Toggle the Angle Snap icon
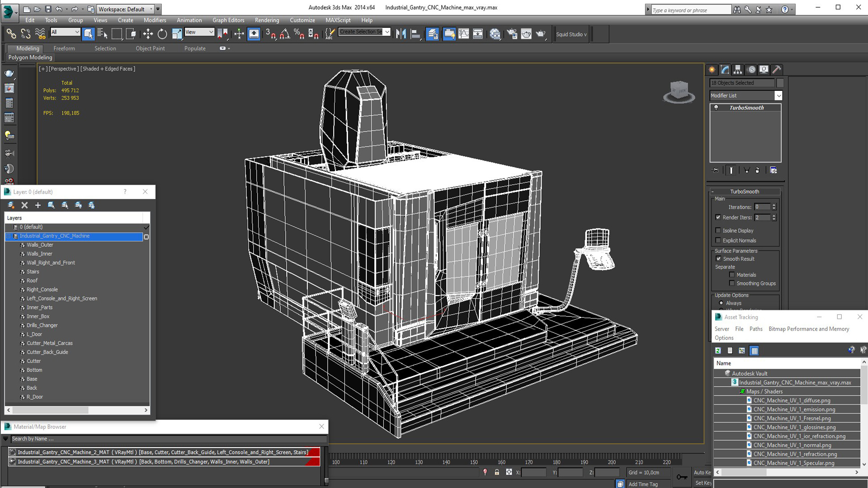Image resolution: width=868 pixels, height=488 pixels. click(285, 34)
